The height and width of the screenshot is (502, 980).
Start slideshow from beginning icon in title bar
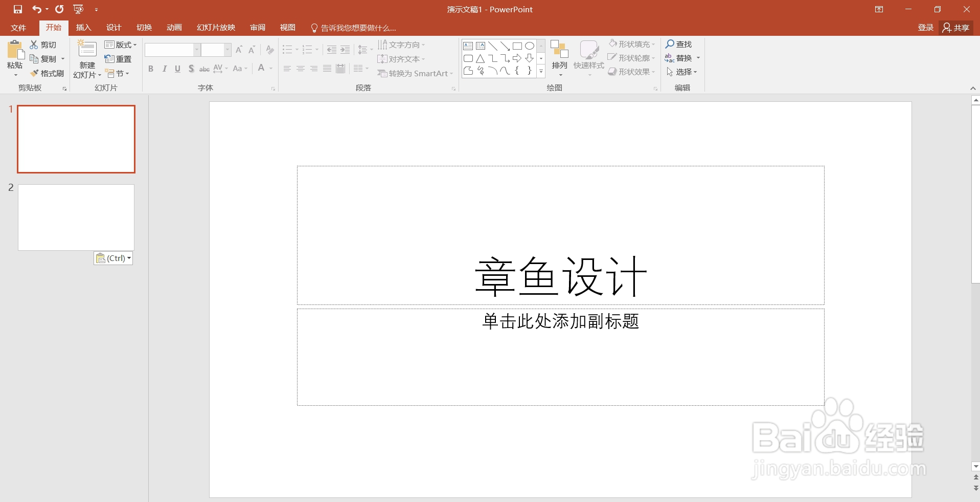coord(78,9)
